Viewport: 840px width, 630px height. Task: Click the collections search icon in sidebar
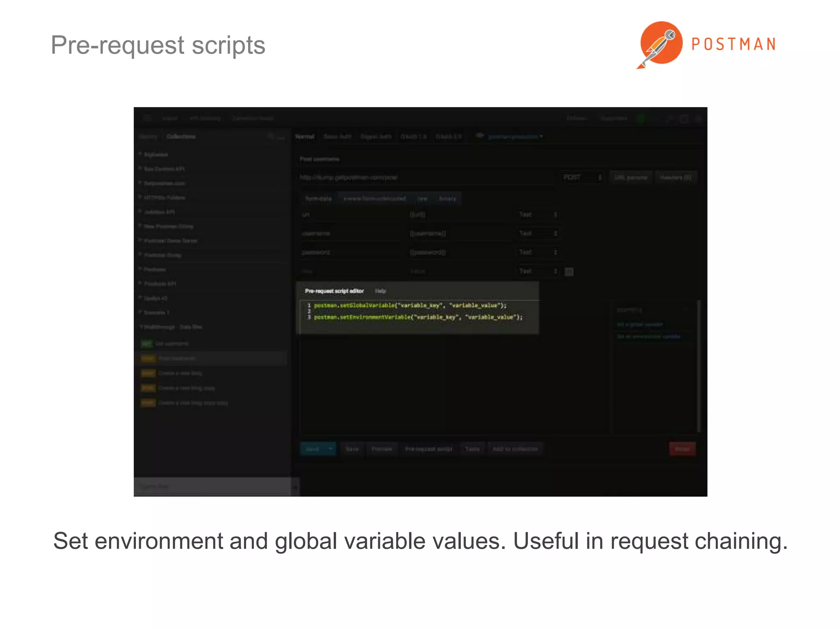coord(270,137)
